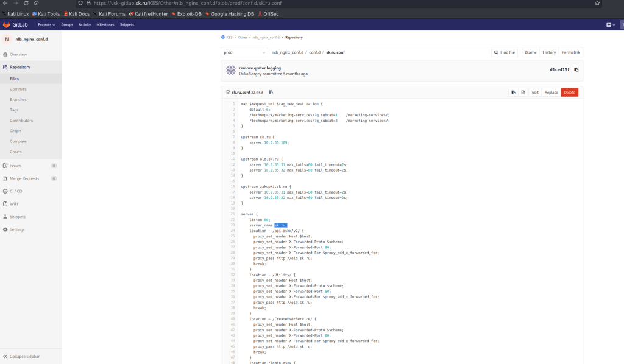Open the 'remove qrator logging' commit link
This screenshot has width=624, height=364.
click(x=260, y=68)
